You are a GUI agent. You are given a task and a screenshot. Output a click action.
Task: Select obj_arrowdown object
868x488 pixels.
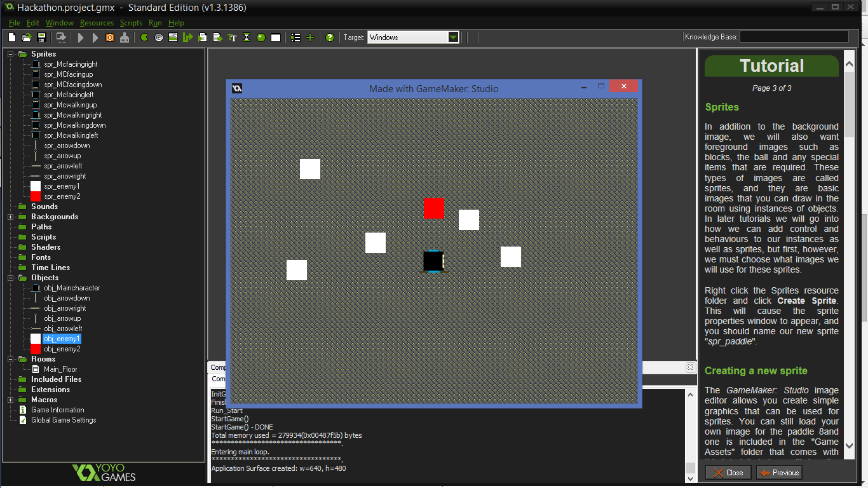point(67,298)
